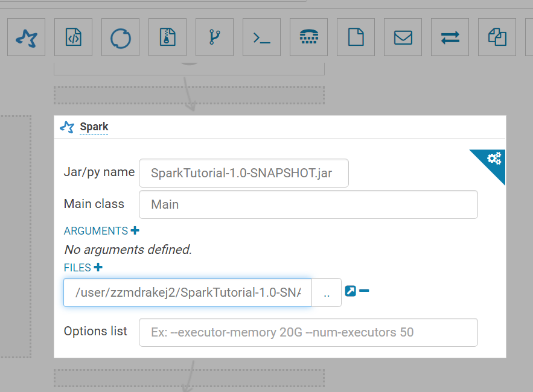Viewport: 533px width, 392px height.
Task: Select the copy documents action icon
Action: point(497,37)
